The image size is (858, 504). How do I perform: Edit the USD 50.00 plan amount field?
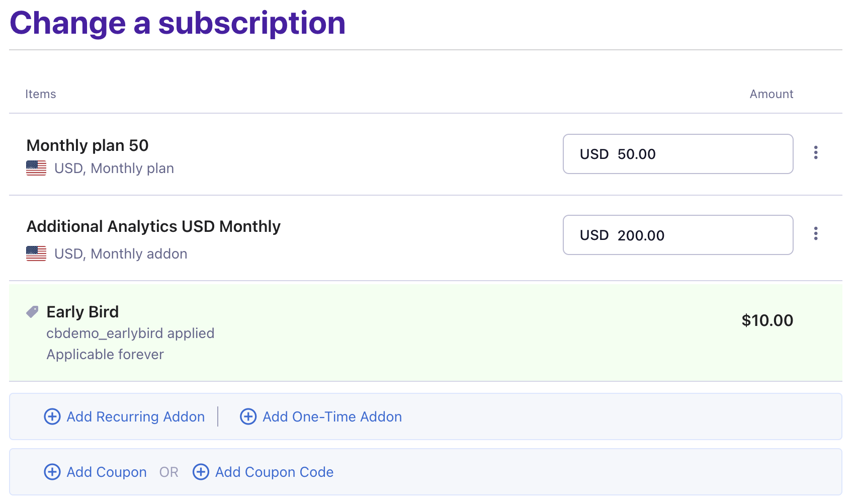point(677,154)
